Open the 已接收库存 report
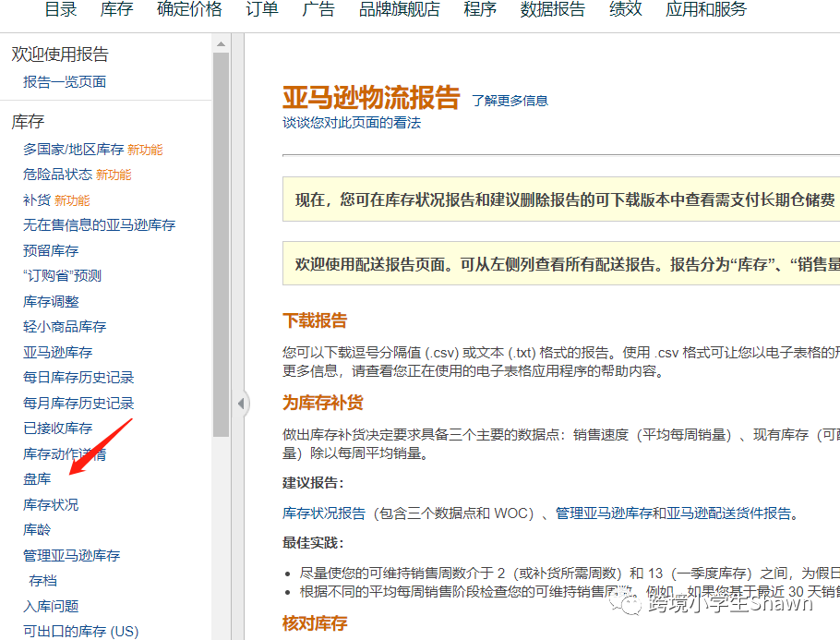This screenshot has width=840, height=640. click(x=57, y=429)
